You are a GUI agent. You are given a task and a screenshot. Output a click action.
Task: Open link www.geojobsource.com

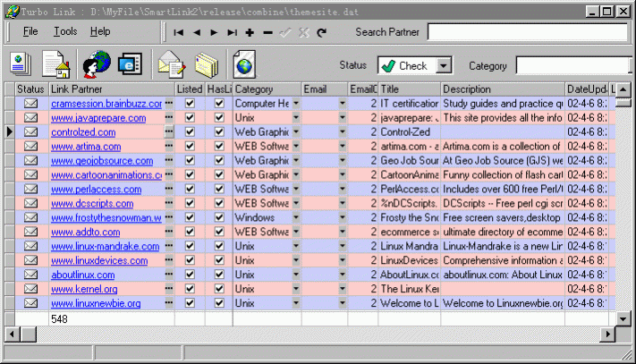point(102,160)
